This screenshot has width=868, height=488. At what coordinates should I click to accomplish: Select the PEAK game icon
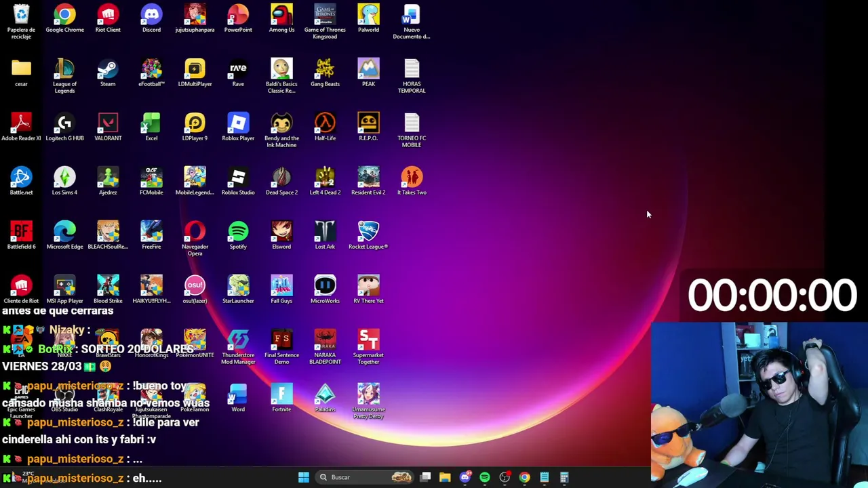coord(368,73)
